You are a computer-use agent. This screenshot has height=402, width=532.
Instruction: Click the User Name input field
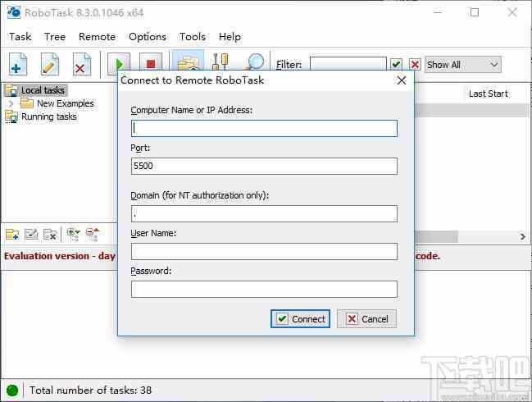[x=264, y=251]
